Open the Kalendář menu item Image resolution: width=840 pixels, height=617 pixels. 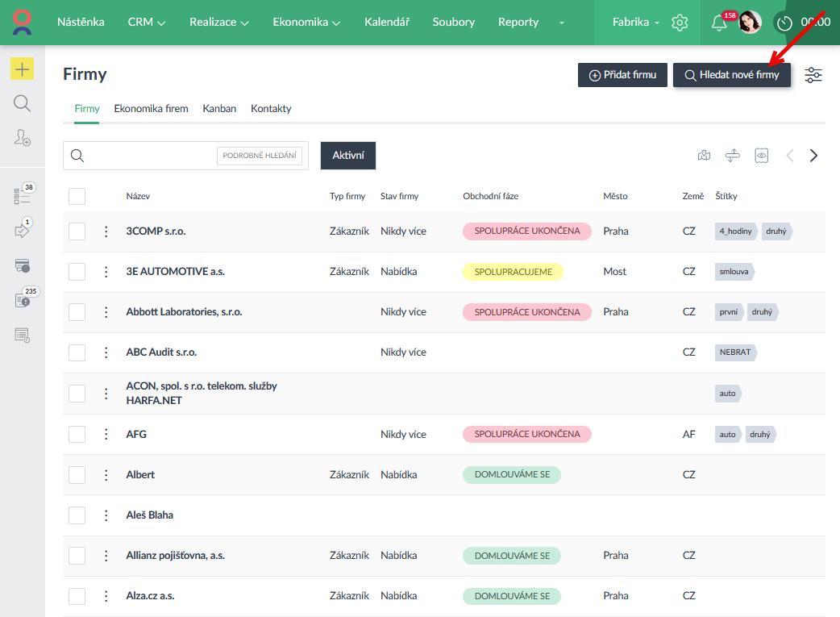point(386,23)
